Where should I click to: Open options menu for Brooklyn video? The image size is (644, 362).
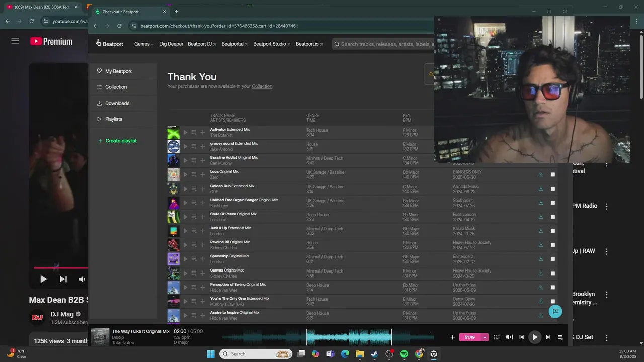tap(607, 295)
